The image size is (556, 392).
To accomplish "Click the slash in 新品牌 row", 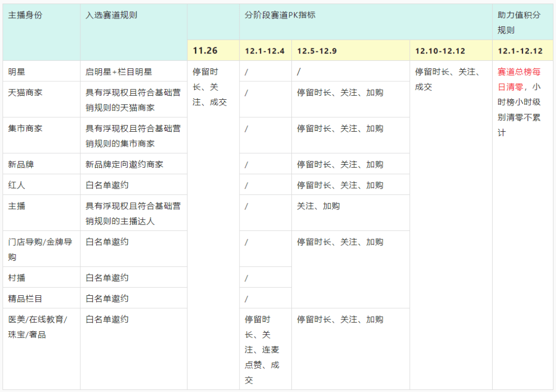I will click(247, 165).
